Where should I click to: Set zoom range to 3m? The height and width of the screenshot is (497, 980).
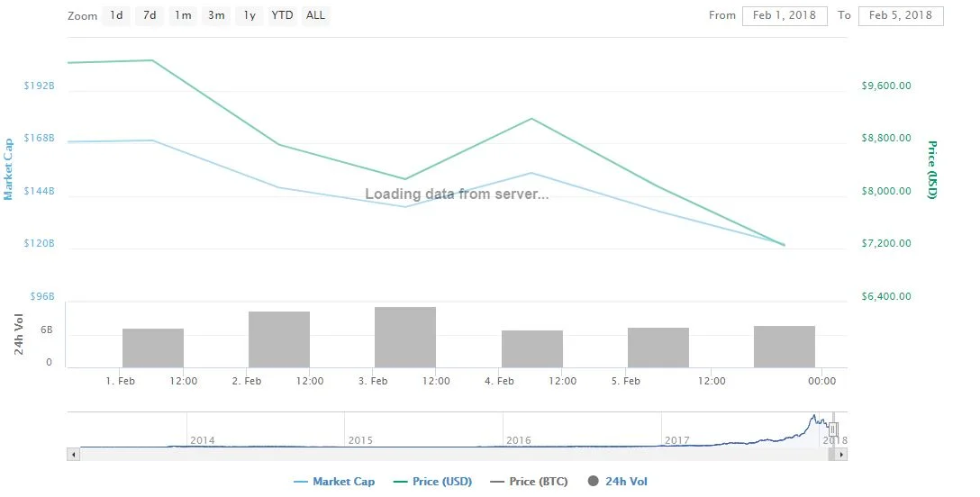216,15
